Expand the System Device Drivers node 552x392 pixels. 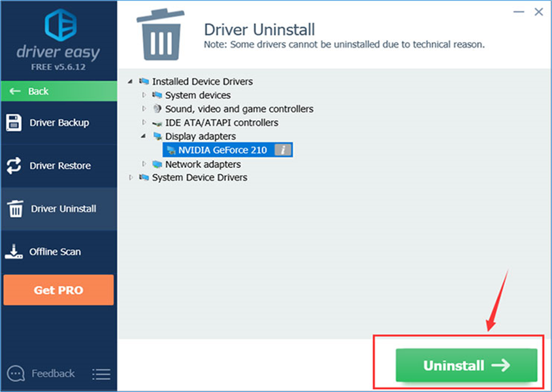tap(131, 178)
